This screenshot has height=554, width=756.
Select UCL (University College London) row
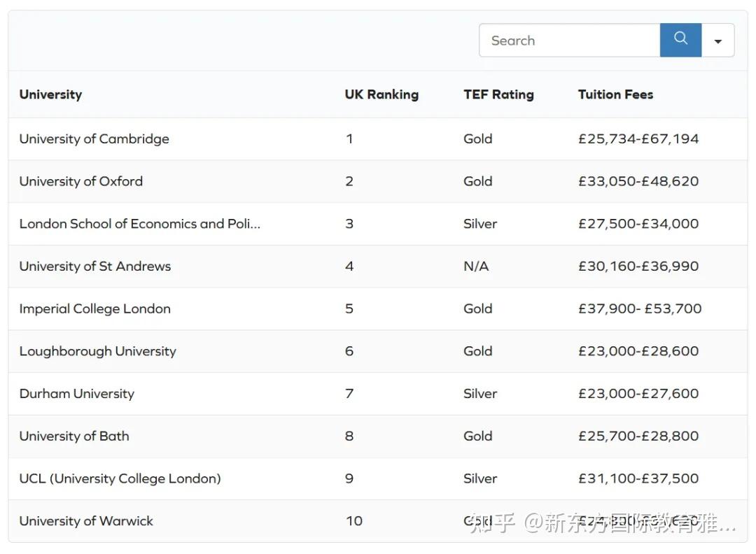pos(120,479)
